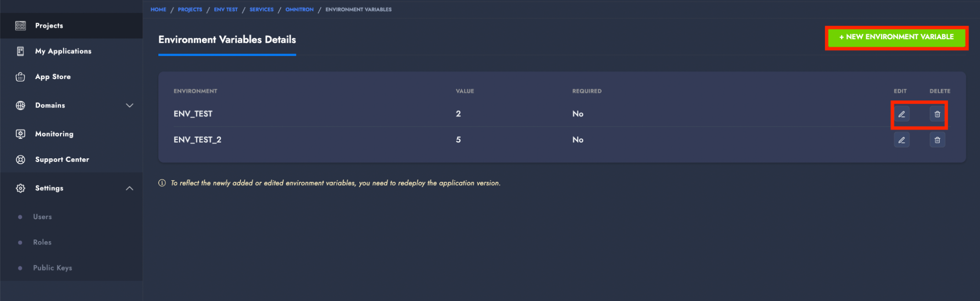The width and height of the screenshot is (980, 301).
Task: Go to SERVICES in the breadcrumb
Action: tap(261, 9)
